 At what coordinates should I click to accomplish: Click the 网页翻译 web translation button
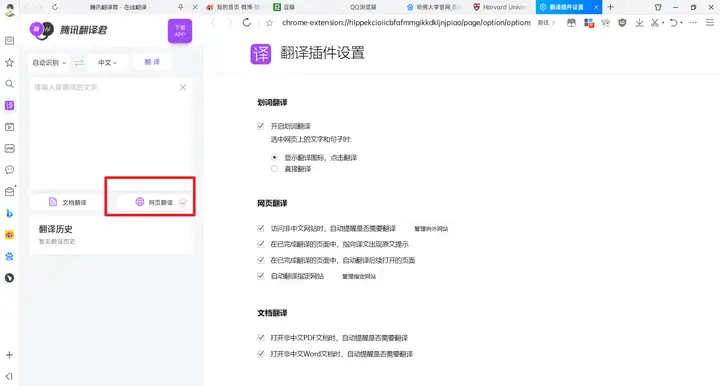(x=154, y=202)
